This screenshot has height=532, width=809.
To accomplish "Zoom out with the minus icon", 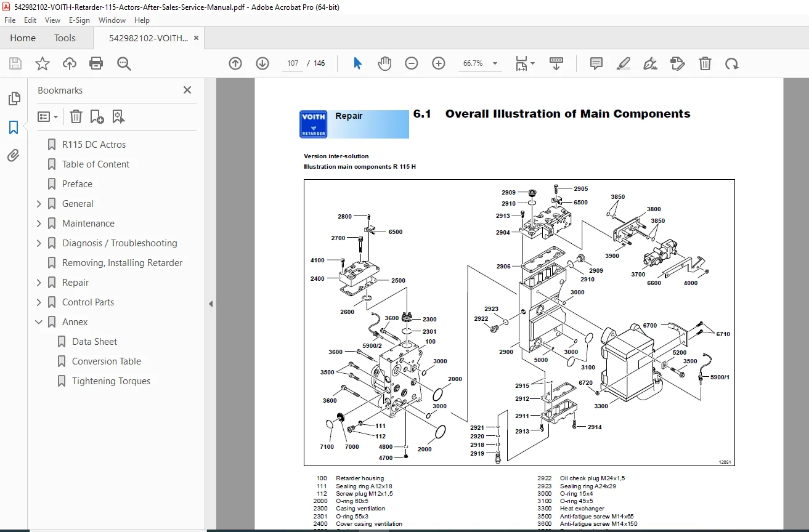I will 412,63.
